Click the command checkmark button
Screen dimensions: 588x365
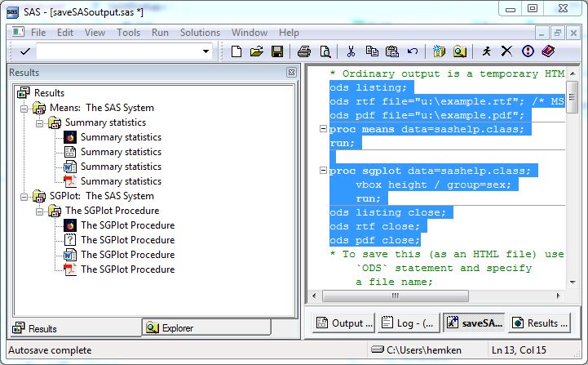tap(24, 51)
